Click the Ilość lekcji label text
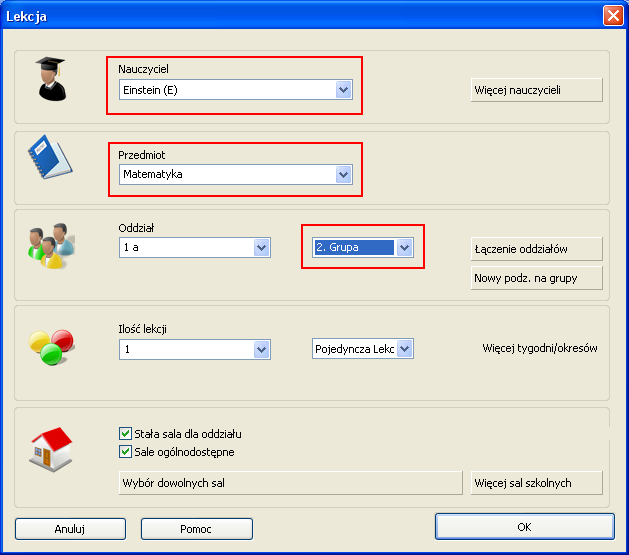 point(142,329)
